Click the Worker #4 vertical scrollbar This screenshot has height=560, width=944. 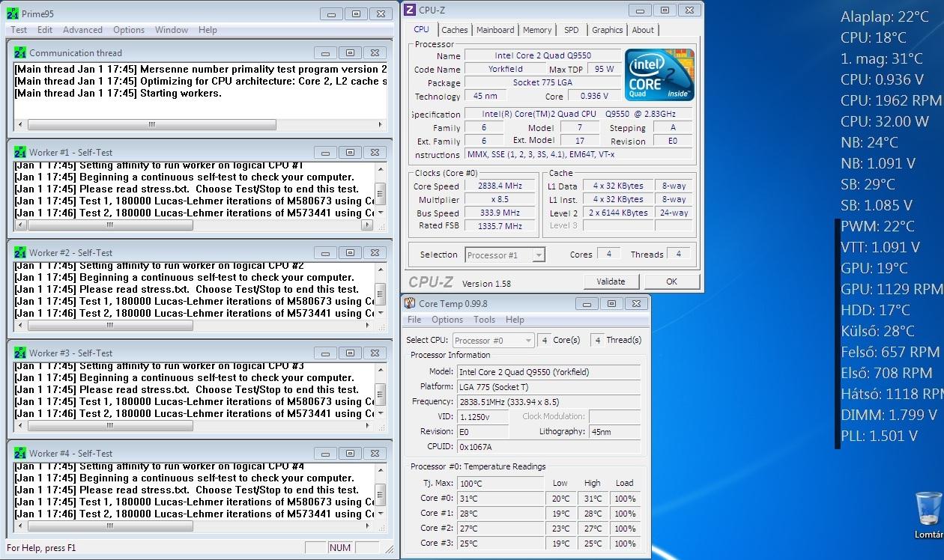[381, 490]
